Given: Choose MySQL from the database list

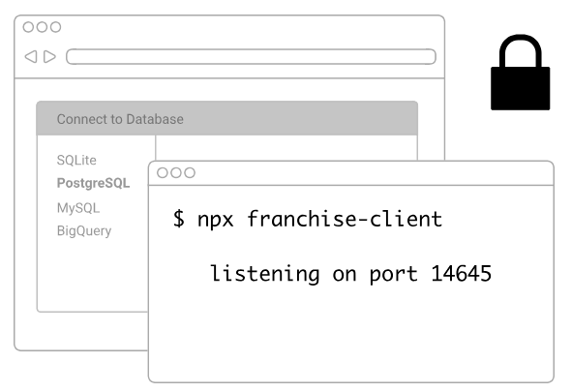Looking at the screenshot, I should click(78, 208).
